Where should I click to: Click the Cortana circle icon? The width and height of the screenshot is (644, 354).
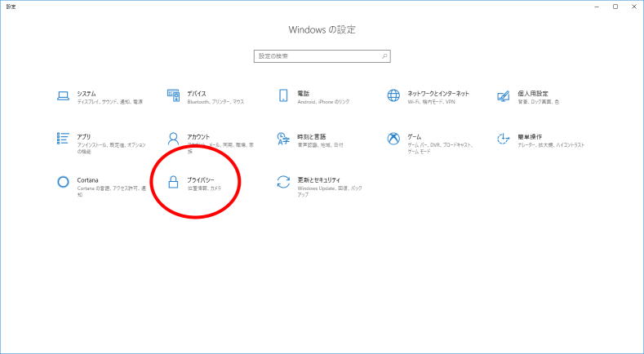coord(63,182)
